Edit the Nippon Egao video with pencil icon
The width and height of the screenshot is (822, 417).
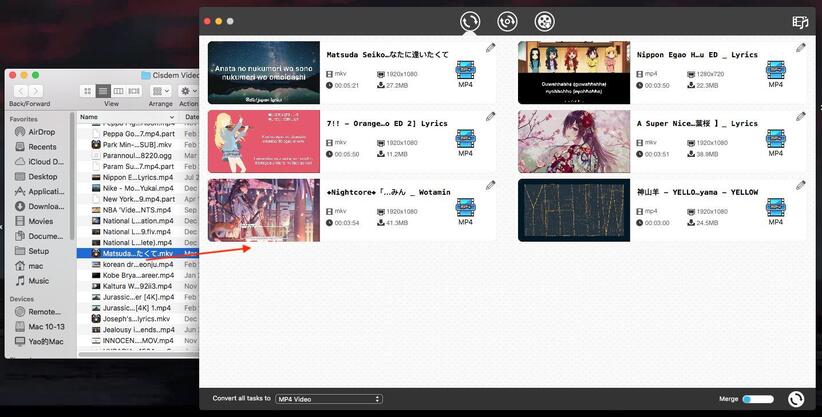801,48
